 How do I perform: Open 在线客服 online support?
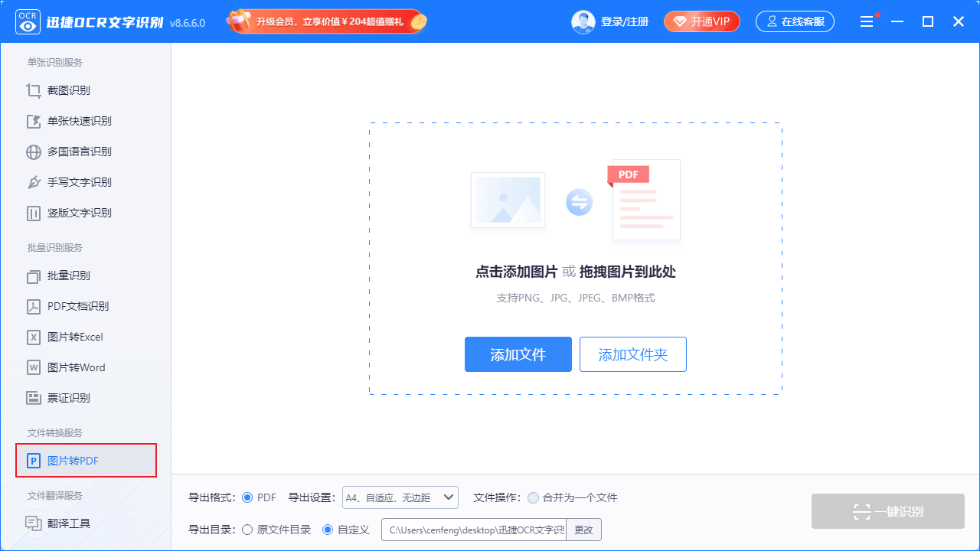click(795, 21)
